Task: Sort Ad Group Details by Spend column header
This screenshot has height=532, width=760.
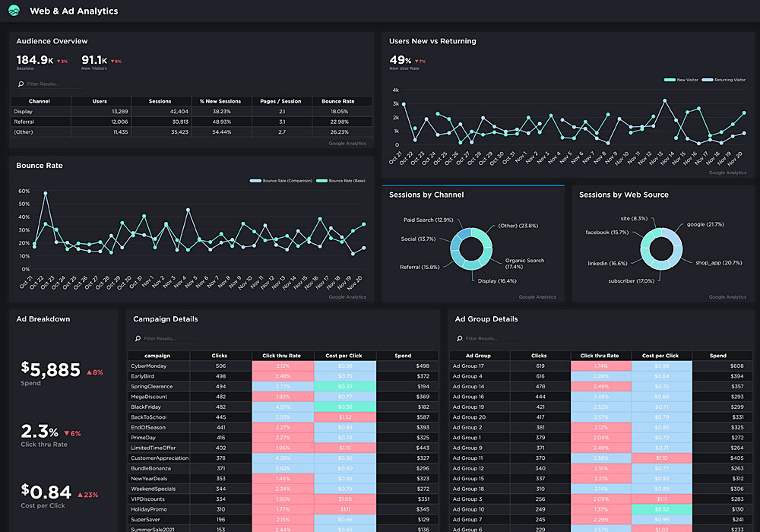Action: [717, 355]
